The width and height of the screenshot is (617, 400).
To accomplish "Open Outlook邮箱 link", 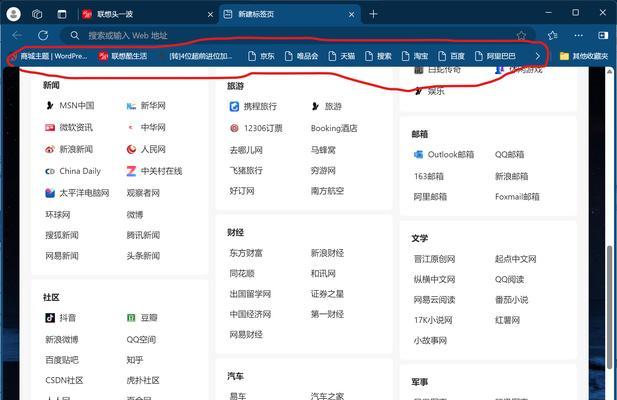I will tap(443, 155).
